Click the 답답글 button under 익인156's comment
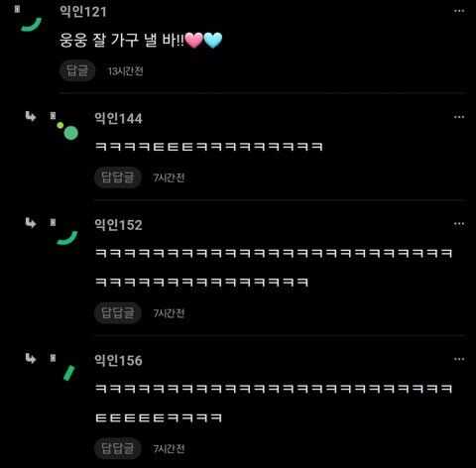The height and width of the screenshot is (468, 476). point(118,448)
